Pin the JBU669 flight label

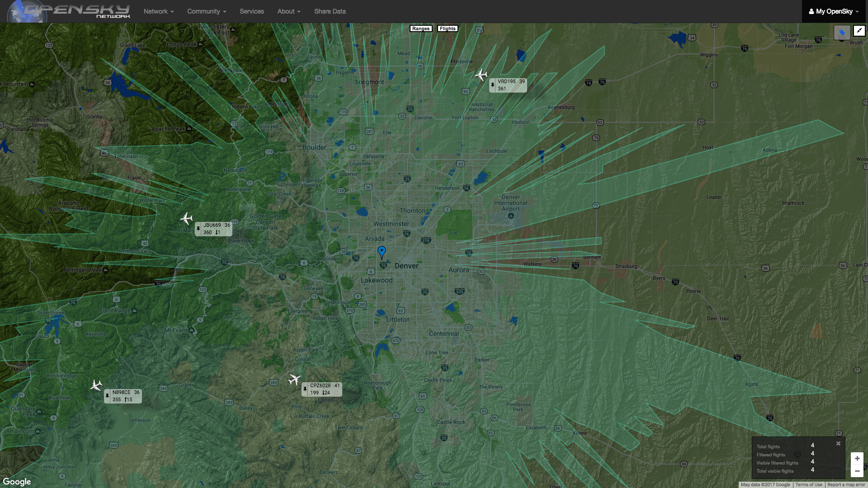click(x=198, y=229)
